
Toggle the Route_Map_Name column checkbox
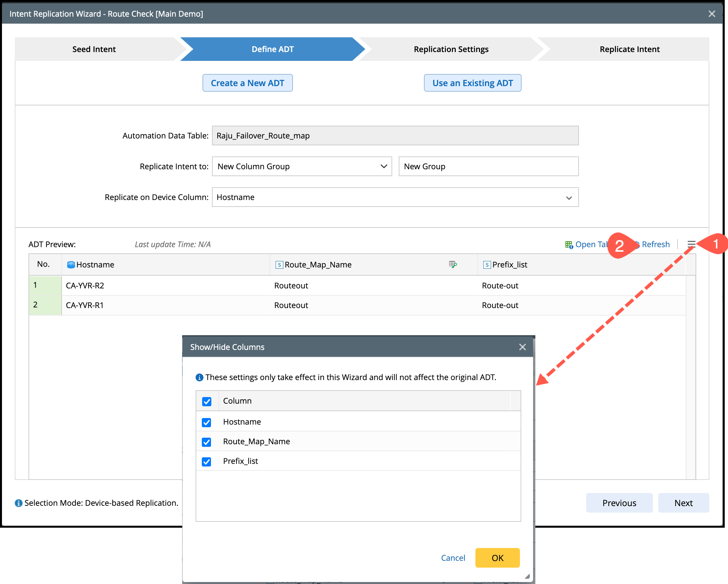coord(206,442)
